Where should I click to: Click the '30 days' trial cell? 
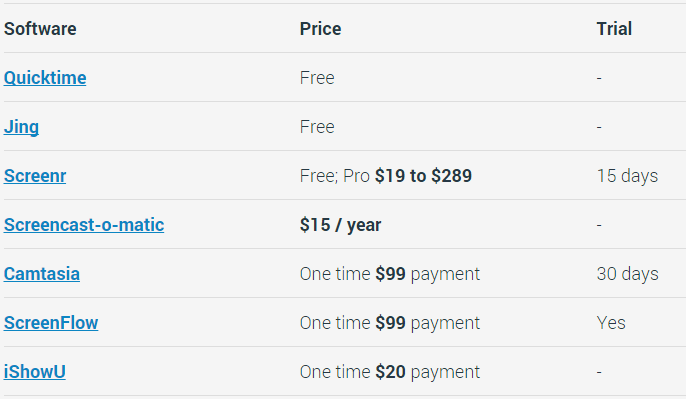(x=627, y=274)
